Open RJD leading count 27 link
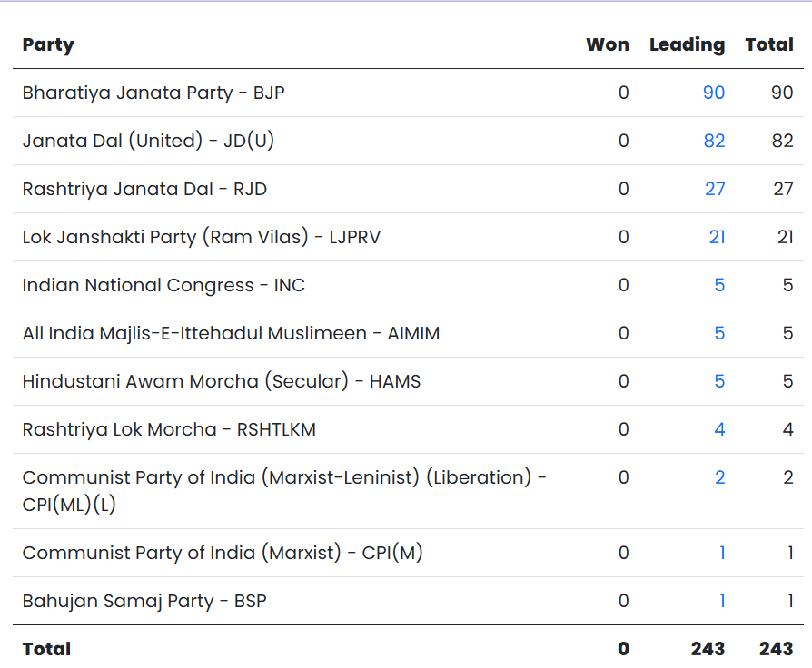The height and width of the screenshot is (668, 812). tap(715, 189)
